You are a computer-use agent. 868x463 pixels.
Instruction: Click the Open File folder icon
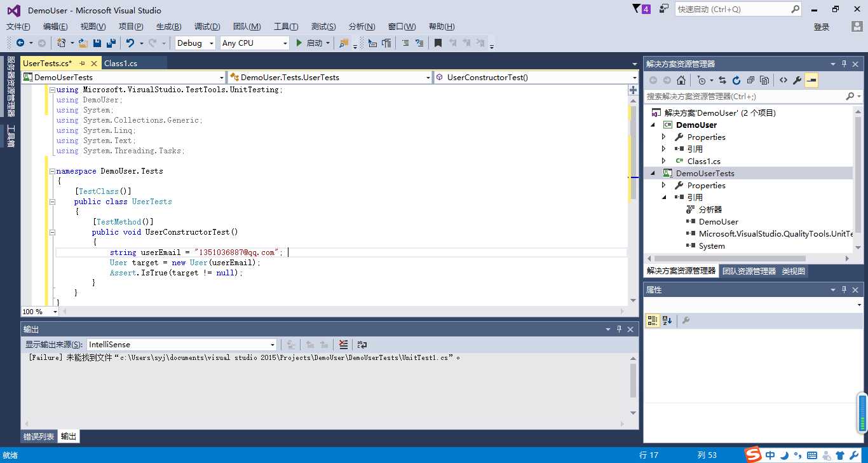click(x=83, y=43)
